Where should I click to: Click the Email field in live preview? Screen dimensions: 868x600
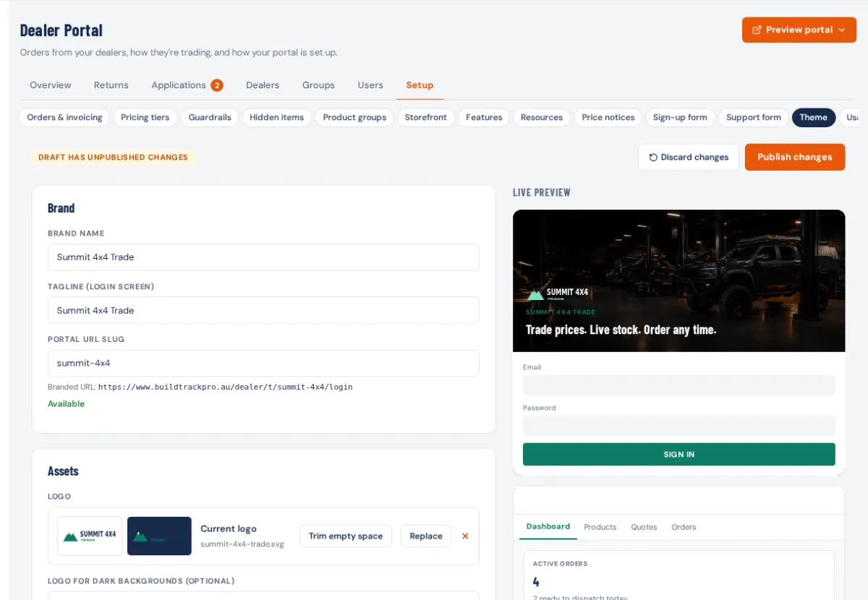point(679,385)
